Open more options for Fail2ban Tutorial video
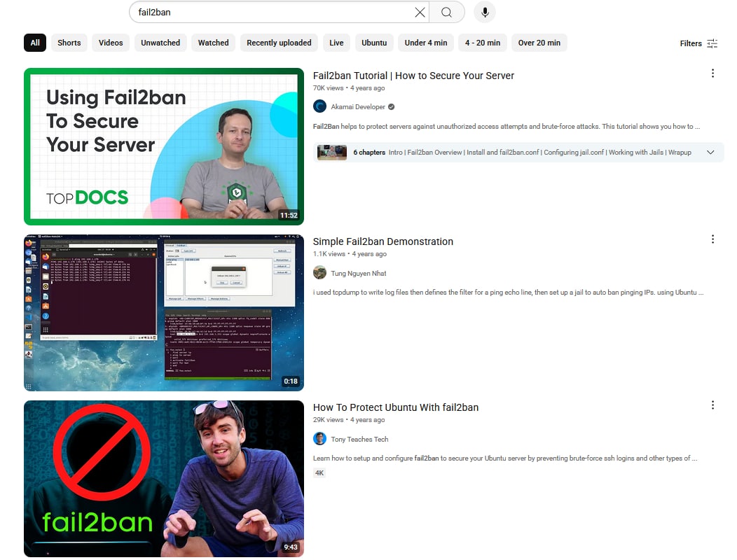737x560 pixels. [x=712, y=73]
